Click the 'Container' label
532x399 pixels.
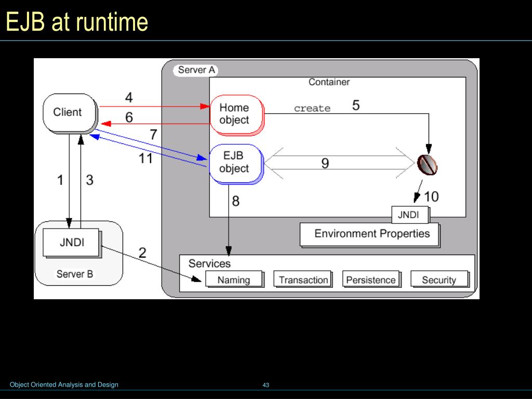click(329, 82)
